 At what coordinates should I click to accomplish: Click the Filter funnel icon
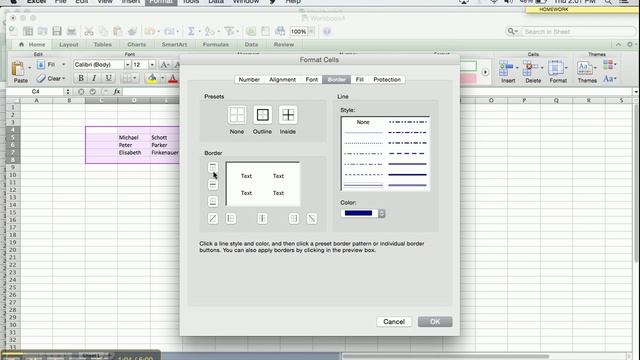point(229,31)
